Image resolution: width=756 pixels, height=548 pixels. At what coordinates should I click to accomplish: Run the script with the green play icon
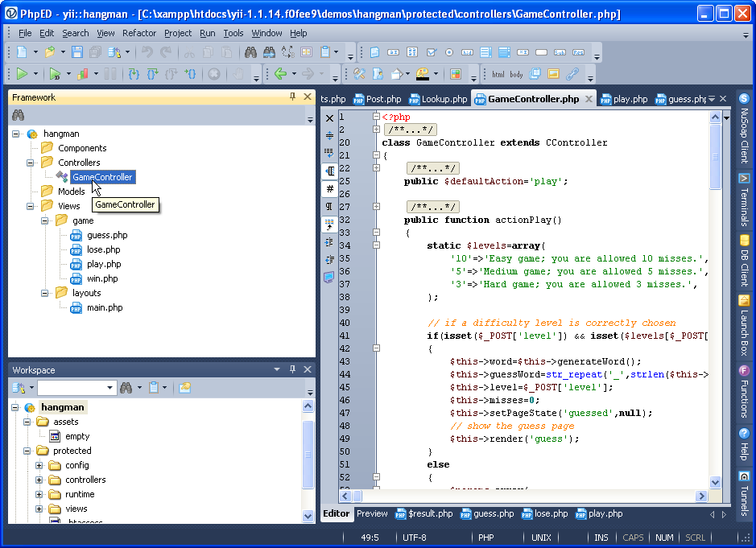pos(22,74)
